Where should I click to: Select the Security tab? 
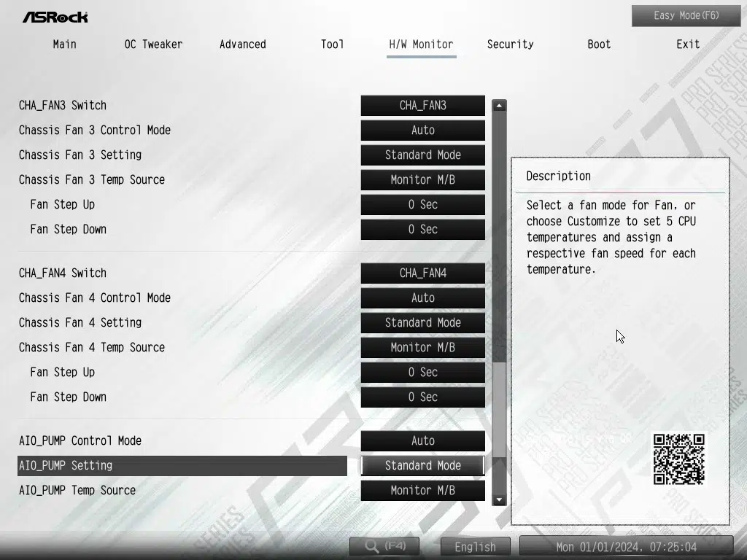click(510, 44)
